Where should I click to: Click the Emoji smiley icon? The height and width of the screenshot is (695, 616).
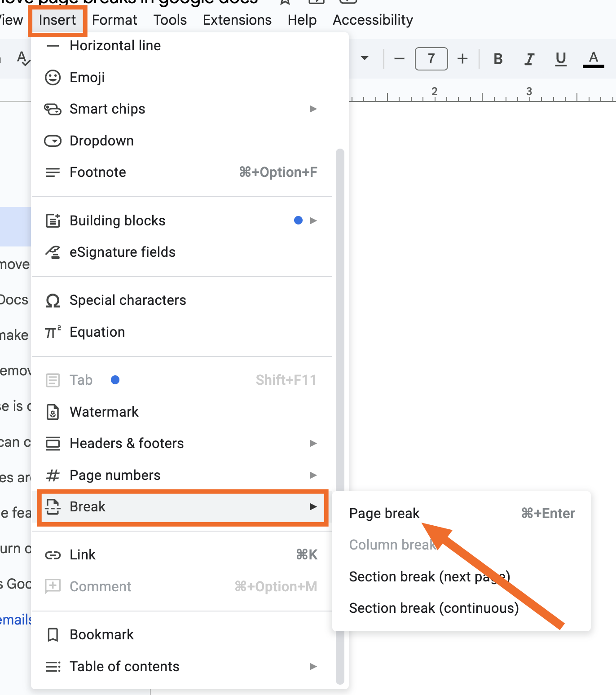click(53, 77)
